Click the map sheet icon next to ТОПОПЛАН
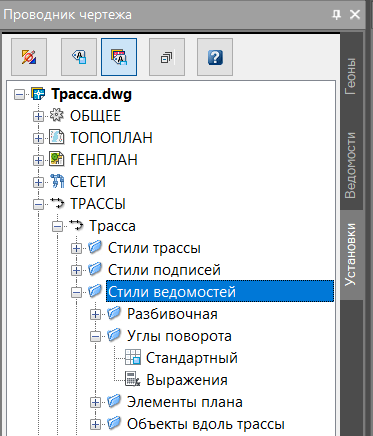The height and width of the screenshot is (436, 373). click(x=57, y=137)
